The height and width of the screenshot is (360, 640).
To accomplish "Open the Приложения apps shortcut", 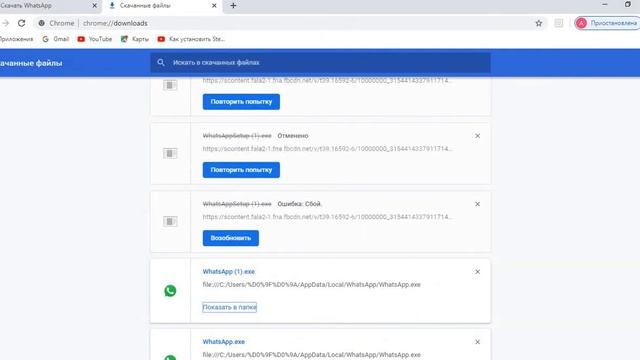I will 16,39.
